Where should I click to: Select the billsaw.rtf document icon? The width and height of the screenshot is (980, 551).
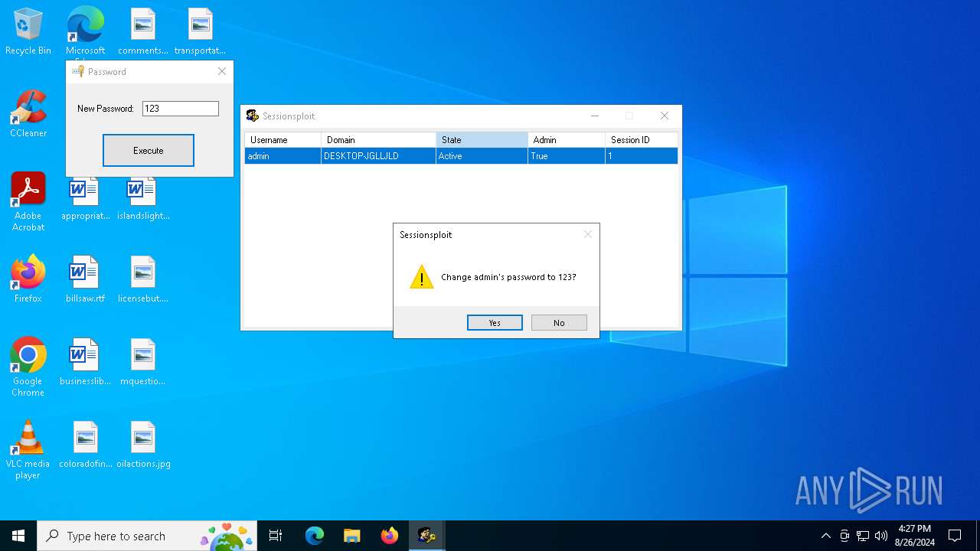point(85,279)
